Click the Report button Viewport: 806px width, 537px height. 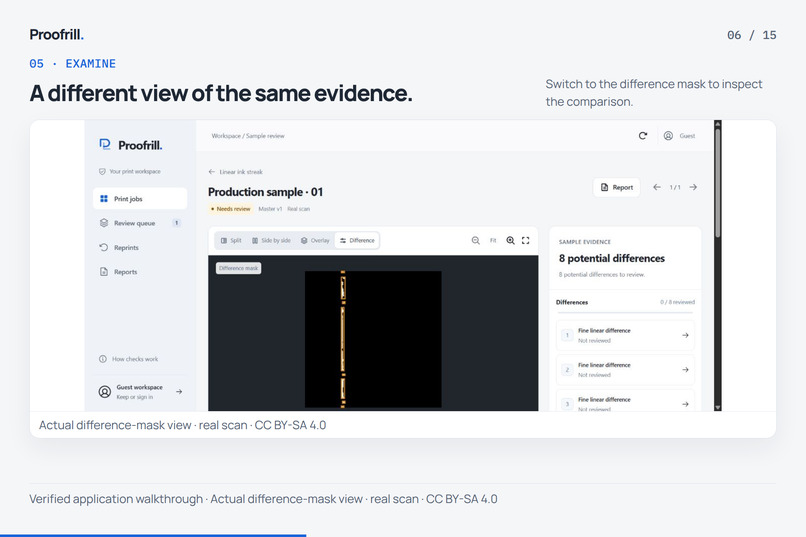coord(616,188)
